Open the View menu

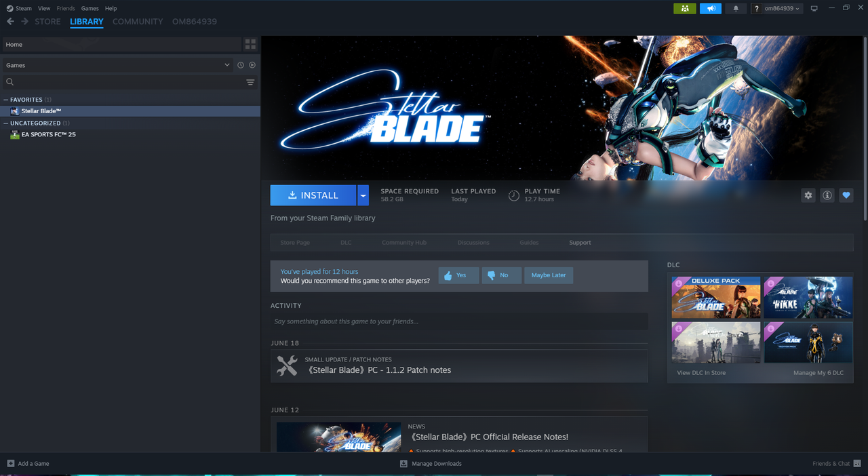click(44, 8)
